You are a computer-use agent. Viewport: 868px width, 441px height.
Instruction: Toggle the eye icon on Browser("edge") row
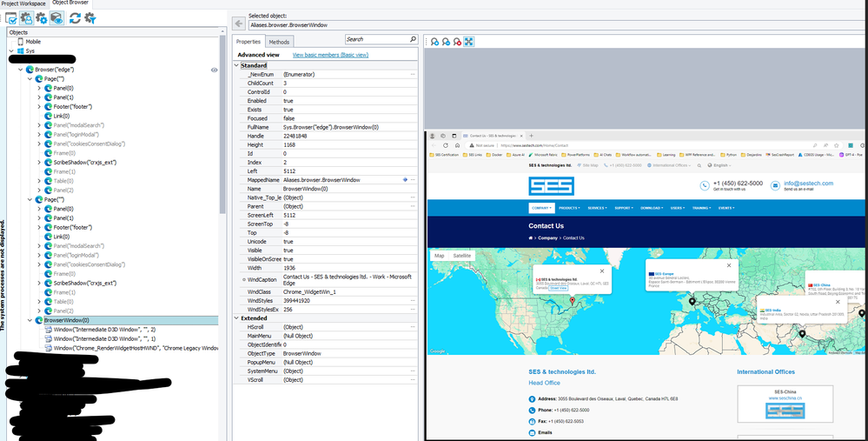click(214, 70)
